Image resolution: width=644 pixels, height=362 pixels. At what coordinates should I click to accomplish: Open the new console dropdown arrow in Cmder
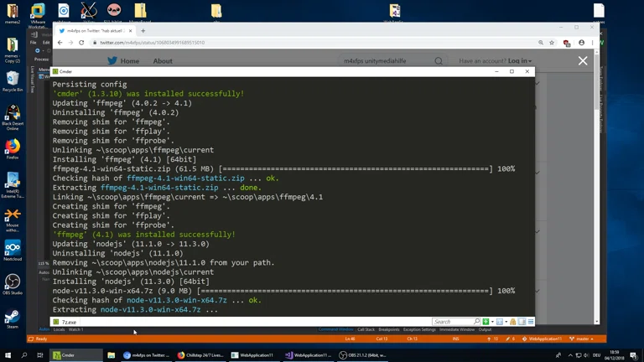coord(492,322)
